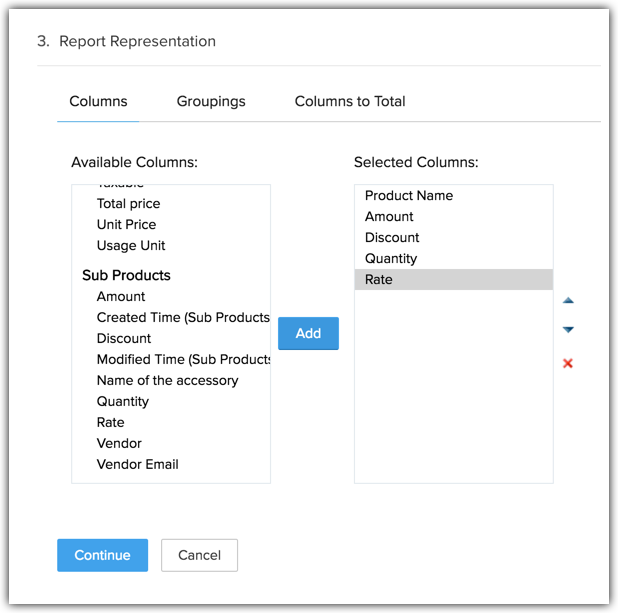This screenshot has height=613, width=618.
Task: Highlight Rate in Selected Columns list
Action: click(379, 279)
